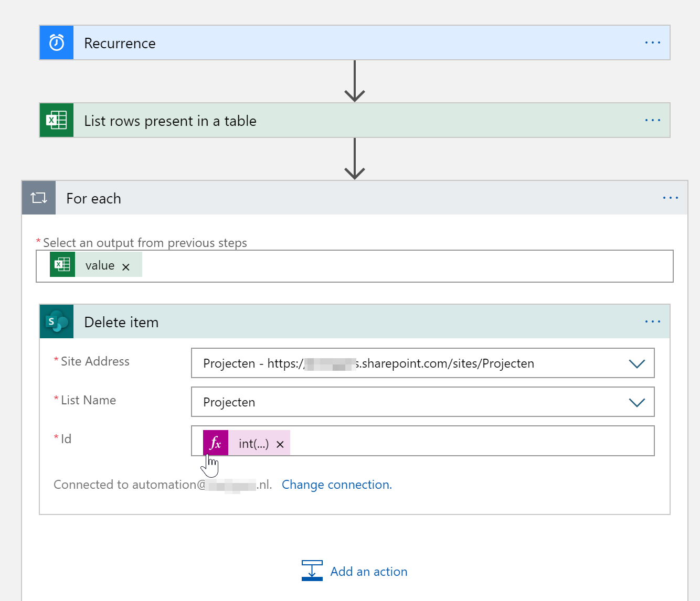Click 'Select an output from previous steps' label
Image resolution: width=700 pixels, height=601 pixels.
[145, 243]
